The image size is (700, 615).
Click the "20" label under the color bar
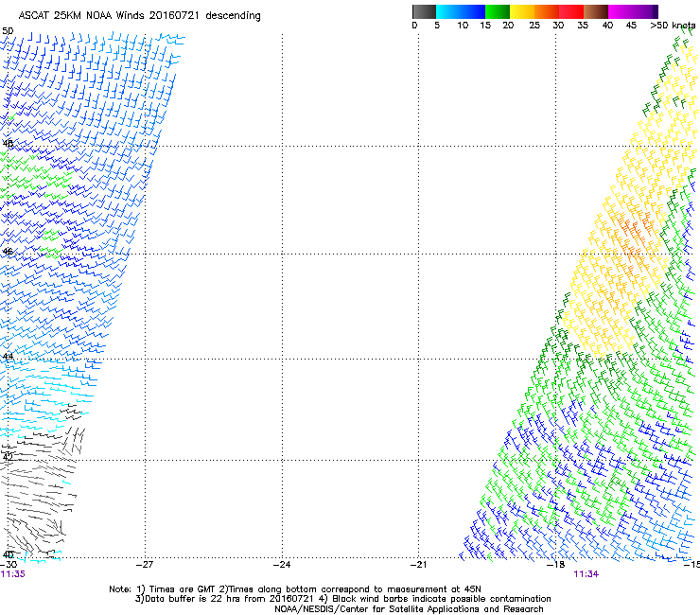pyautogui.click(x=508, y=26)
